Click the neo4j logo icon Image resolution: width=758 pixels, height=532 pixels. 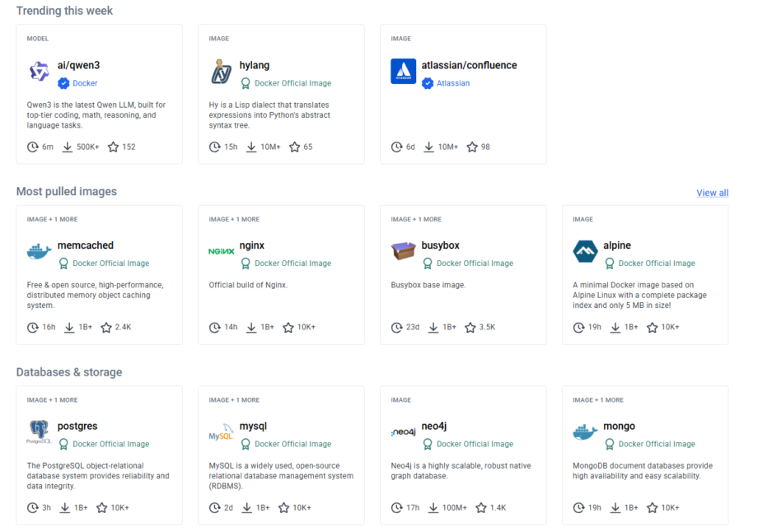point(403,432)
